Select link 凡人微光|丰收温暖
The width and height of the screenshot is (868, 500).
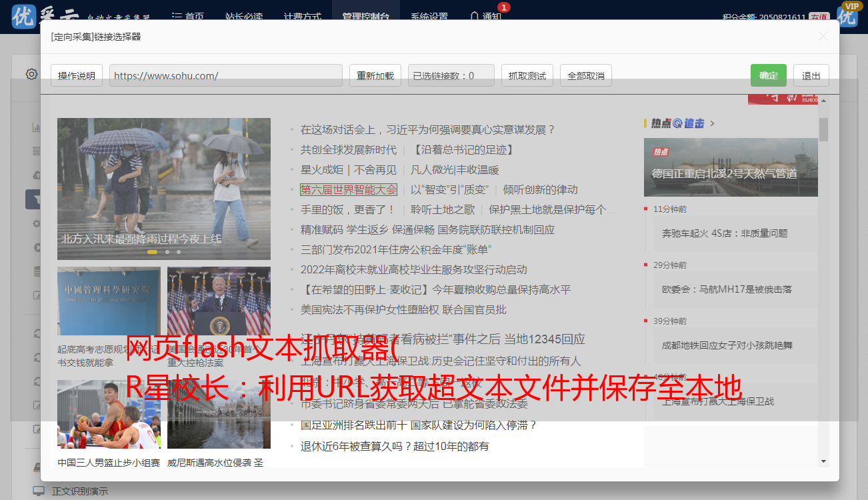455,169
